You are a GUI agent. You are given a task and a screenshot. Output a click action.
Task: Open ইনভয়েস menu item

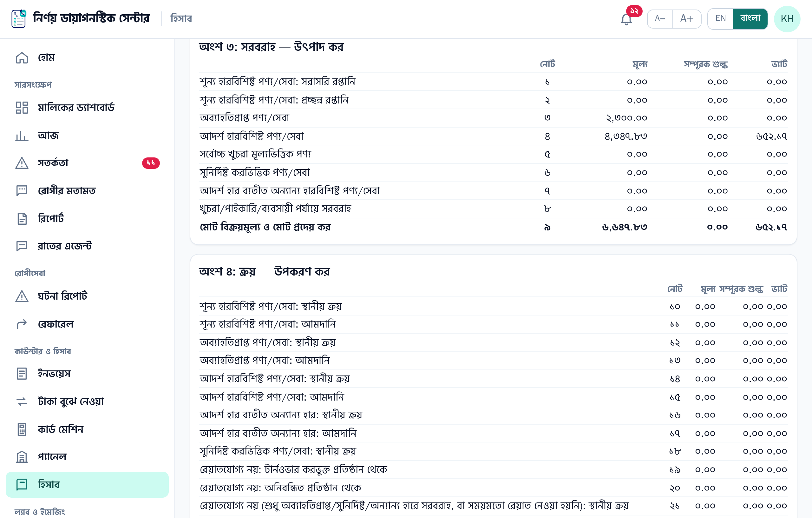(87, 374)
